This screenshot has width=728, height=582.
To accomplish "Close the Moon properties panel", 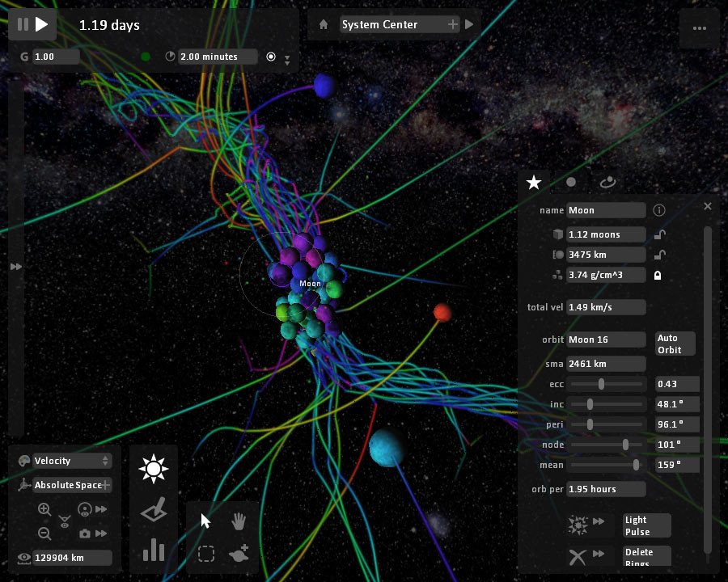I will point(708,206).
